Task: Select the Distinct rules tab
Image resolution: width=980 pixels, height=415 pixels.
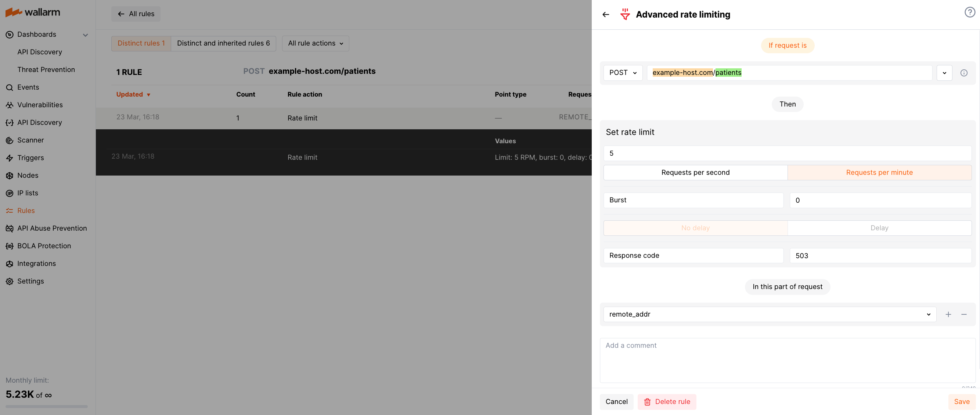Action: (141, 43)
